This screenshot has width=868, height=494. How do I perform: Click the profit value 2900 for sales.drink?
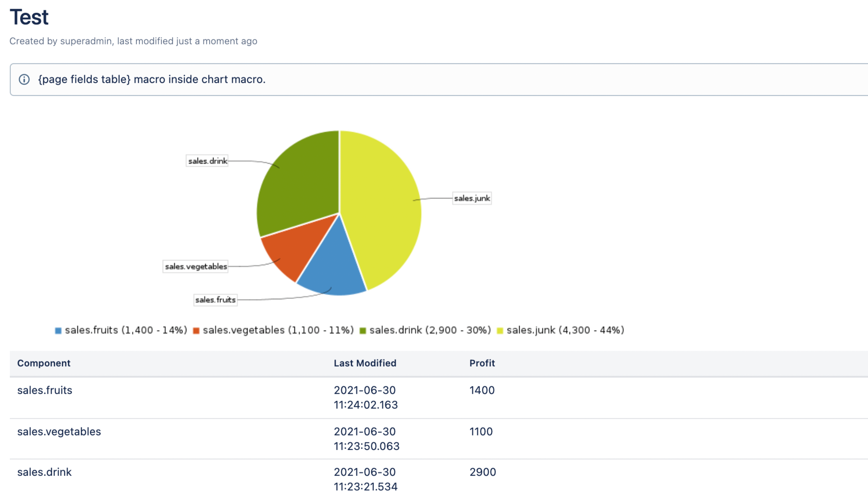483,472
